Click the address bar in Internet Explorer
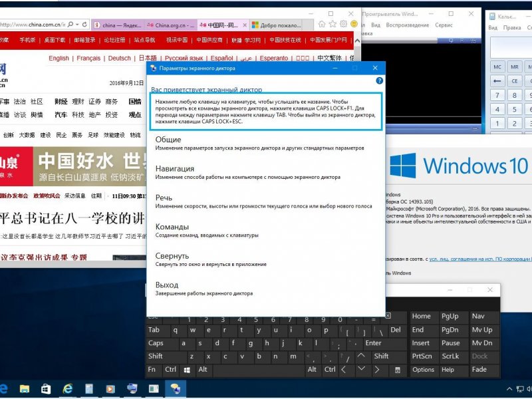The image size is (532, 399). pyautogui.click(x=33, y=25)
